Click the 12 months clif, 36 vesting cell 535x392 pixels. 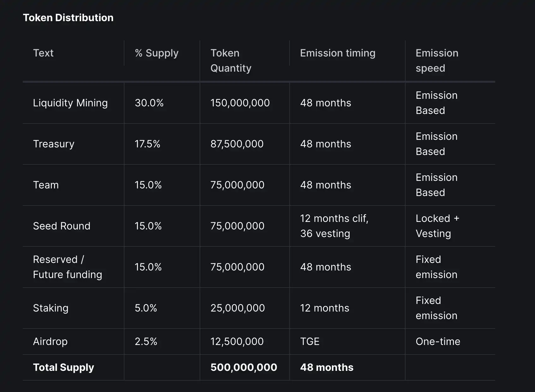pos(334,226)
